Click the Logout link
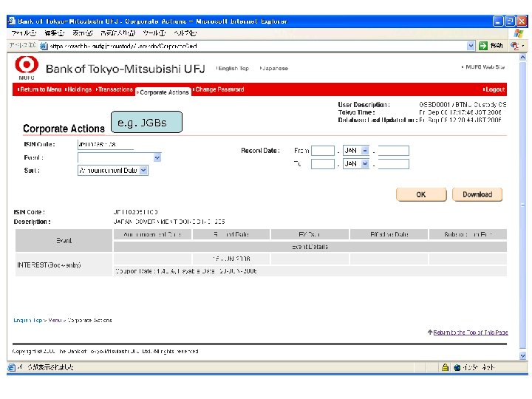This screenshot has width=532, height=399. click(x=494, y=89)
